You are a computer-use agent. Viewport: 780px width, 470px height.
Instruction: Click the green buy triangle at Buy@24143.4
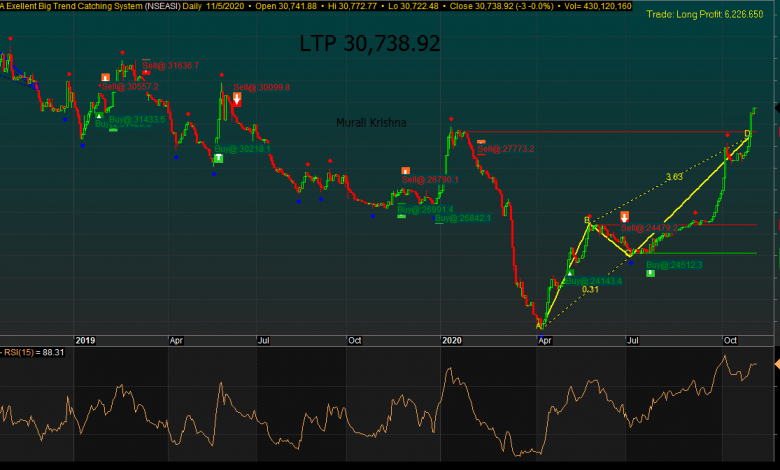click(571, 273)
